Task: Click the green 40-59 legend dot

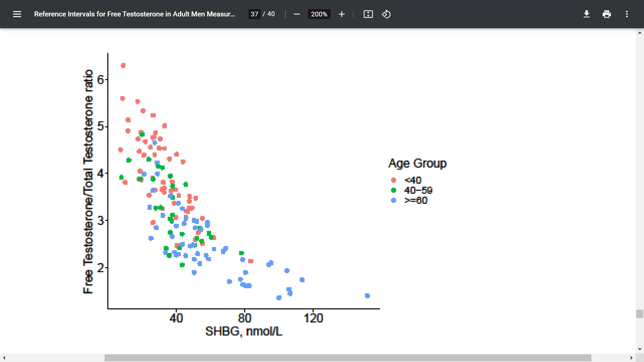Action: 394,190
